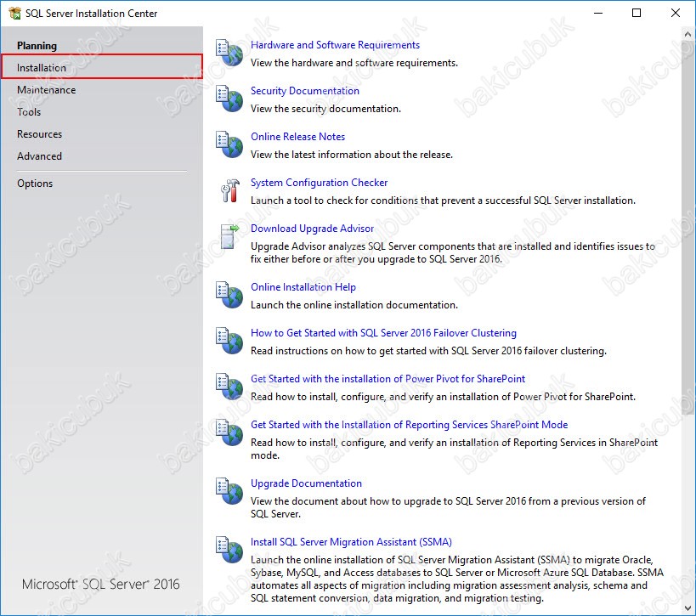Open the Options page

pyautogui.click(x=35, y=184)
